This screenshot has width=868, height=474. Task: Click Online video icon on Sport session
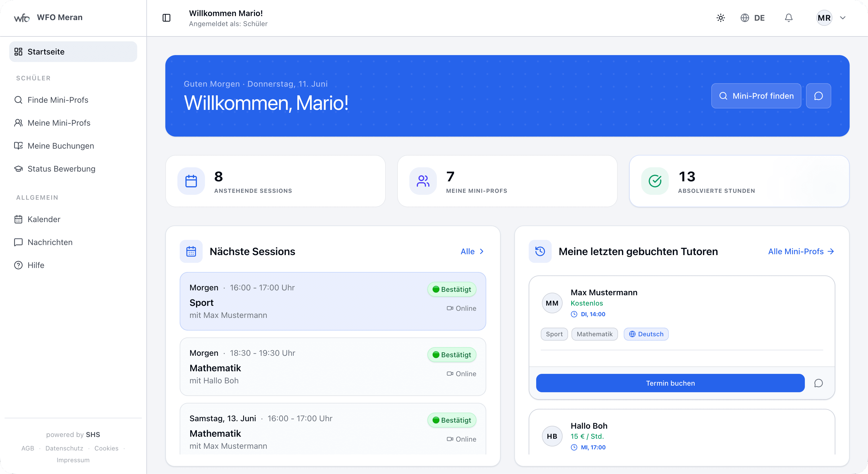450,308
